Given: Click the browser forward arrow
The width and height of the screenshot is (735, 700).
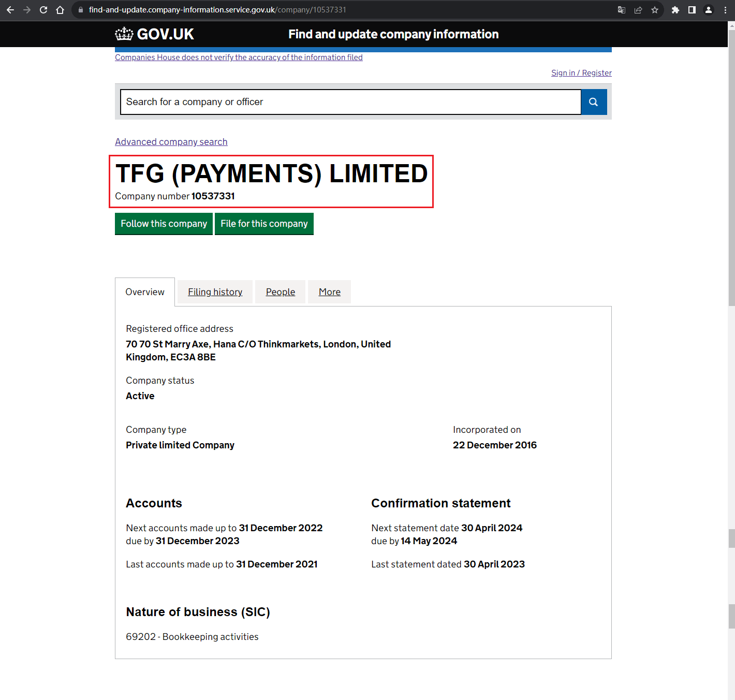Looking at the screenshot, I should (x=27, y=10).
